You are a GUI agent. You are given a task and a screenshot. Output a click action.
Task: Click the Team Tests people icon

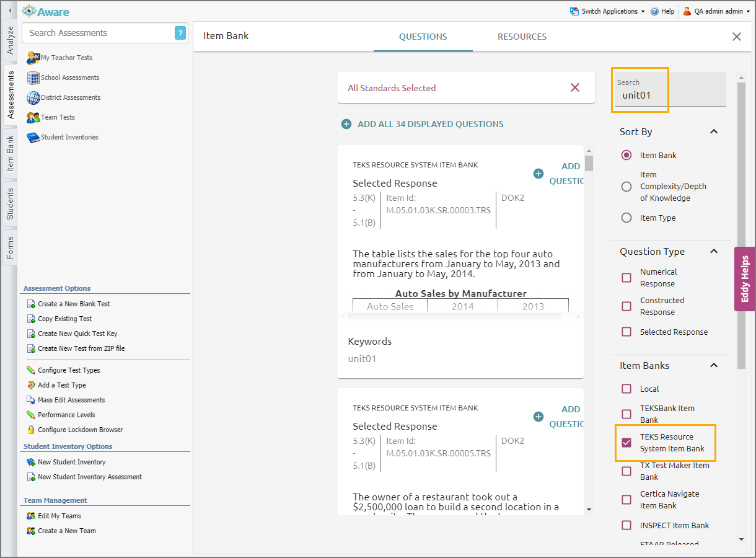[33, 117]
